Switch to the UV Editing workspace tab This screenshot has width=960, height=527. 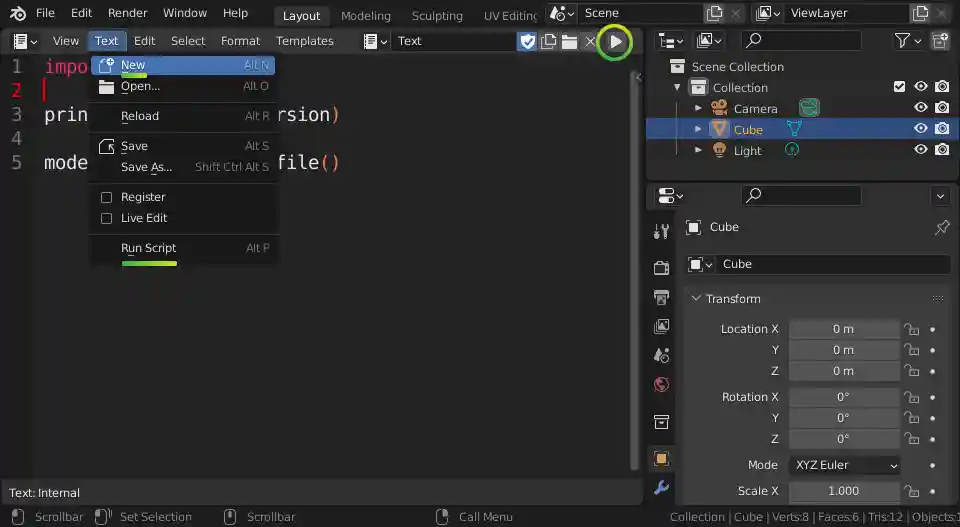[x=509, y=16]
